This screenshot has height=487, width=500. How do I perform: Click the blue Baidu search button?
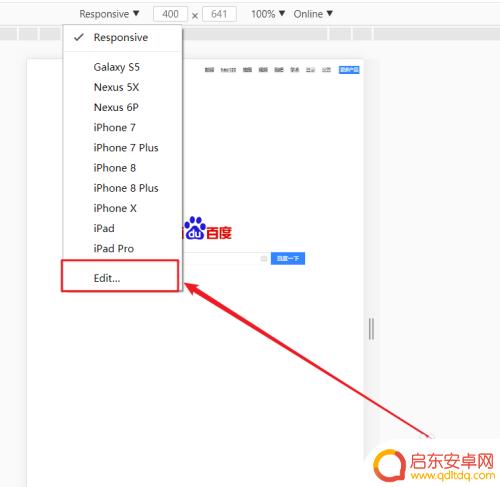288,258
